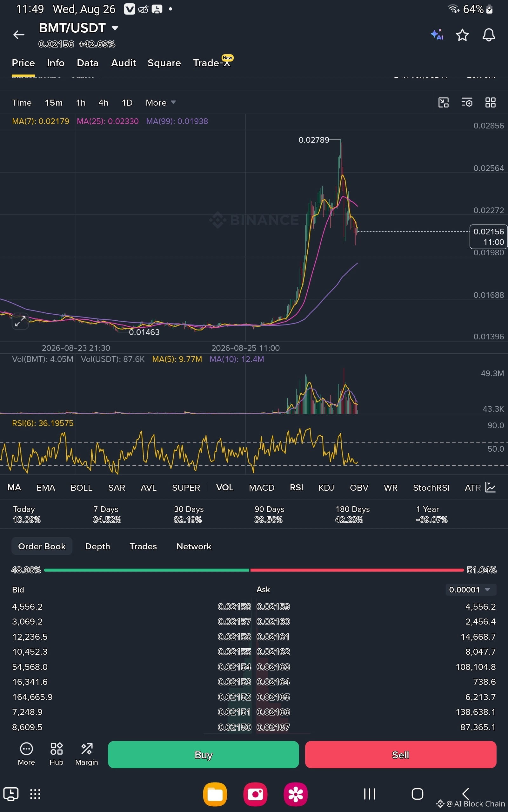Select the 1D interval
This screenshot has width=508, height=812.
127,103
